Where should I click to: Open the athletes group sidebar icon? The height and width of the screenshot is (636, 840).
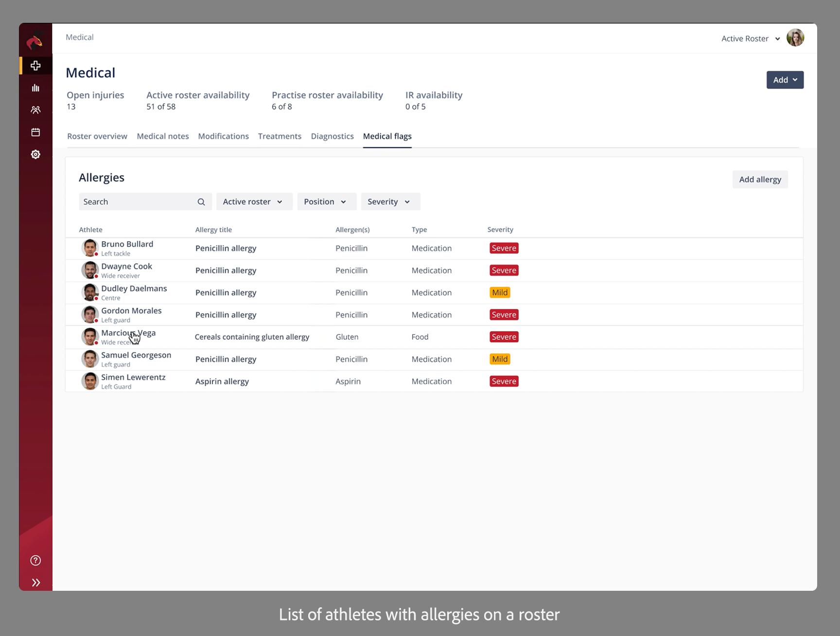tap(35, 110)
